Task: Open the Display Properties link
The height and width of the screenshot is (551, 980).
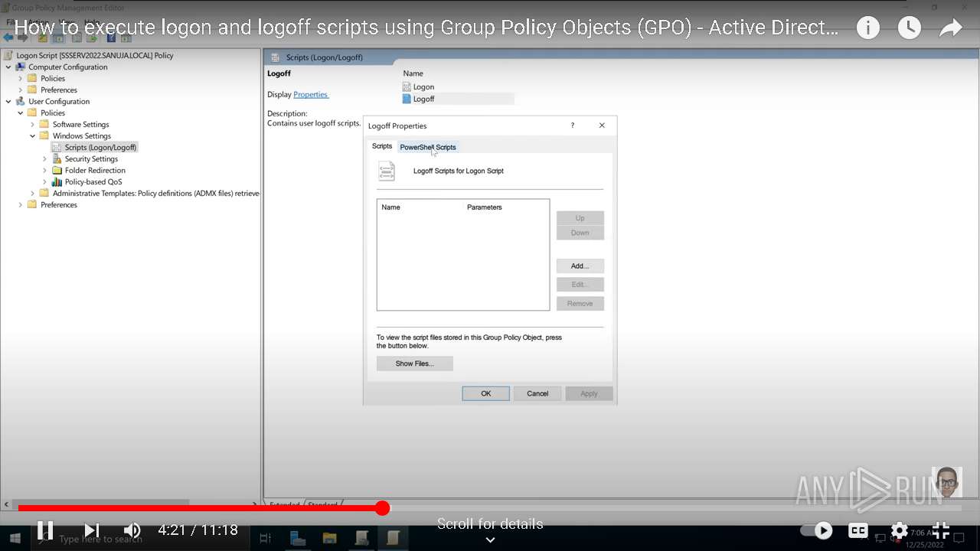Action: click(x=311, y=94)
